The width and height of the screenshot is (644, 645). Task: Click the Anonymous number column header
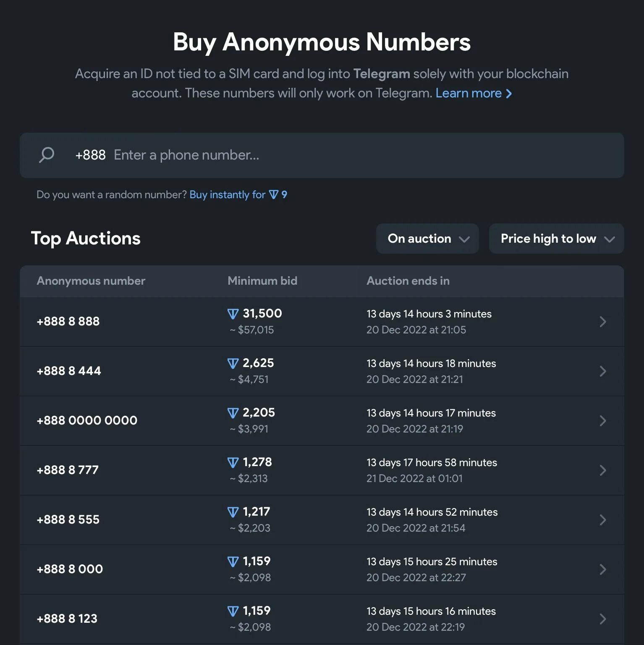coord(91,281)
